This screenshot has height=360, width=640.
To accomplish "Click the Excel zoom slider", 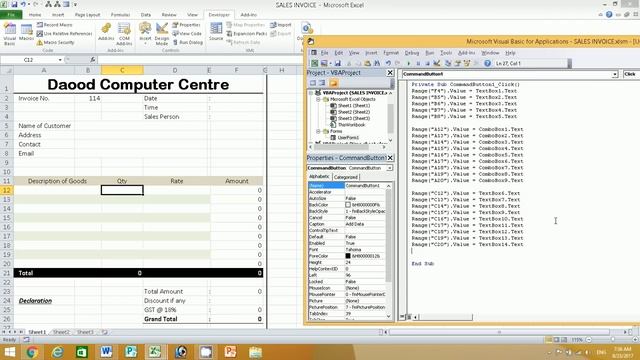I will coord(612,340).
